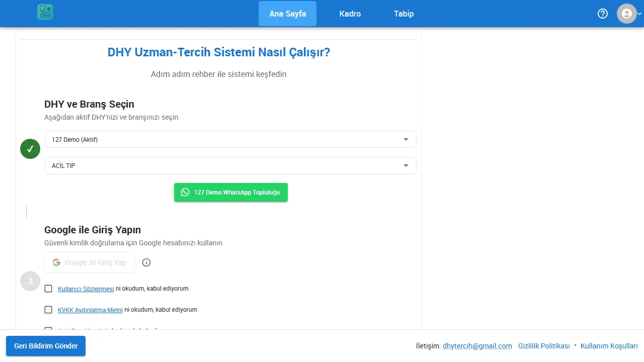Click the user avatar icon
The image size is (644, 362).
[626, 14]
